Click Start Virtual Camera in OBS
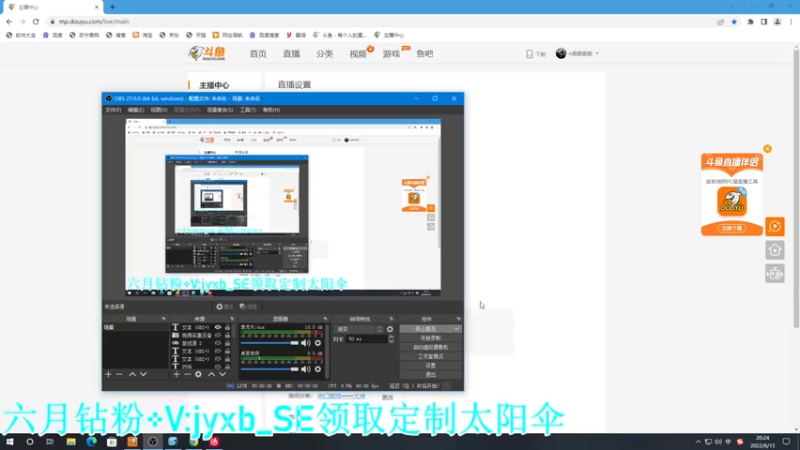Screen dimensions: 800x450 [x=431, y=347]
